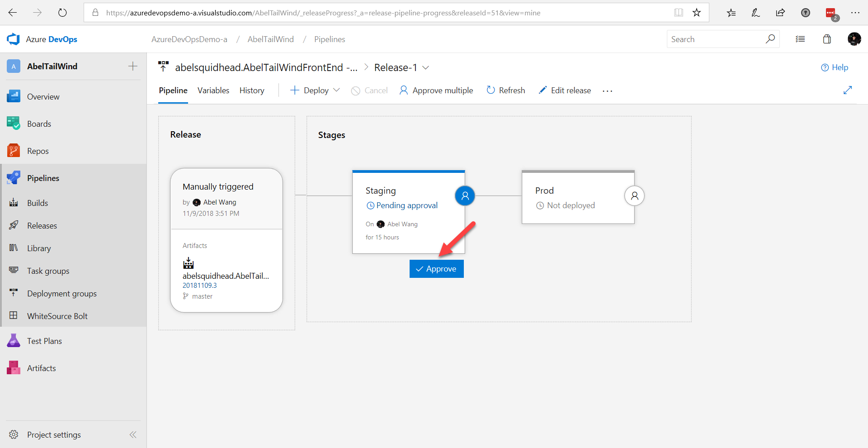Open the Repos hub icon

[x=14, y=151]
